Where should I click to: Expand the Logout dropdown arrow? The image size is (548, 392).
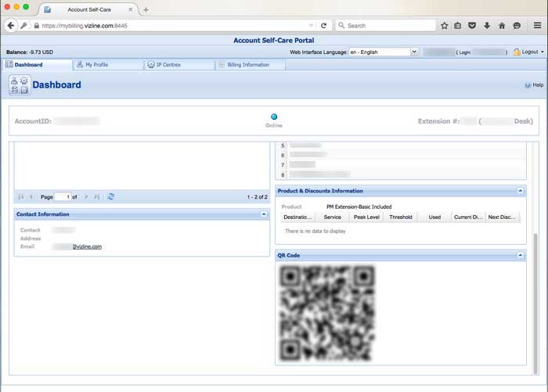tap(543, 52)
